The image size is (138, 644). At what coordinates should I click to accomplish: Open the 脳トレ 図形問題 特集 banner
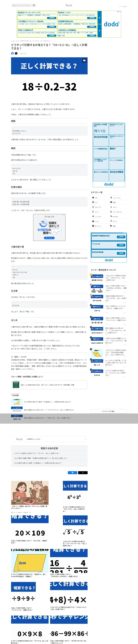49,385
